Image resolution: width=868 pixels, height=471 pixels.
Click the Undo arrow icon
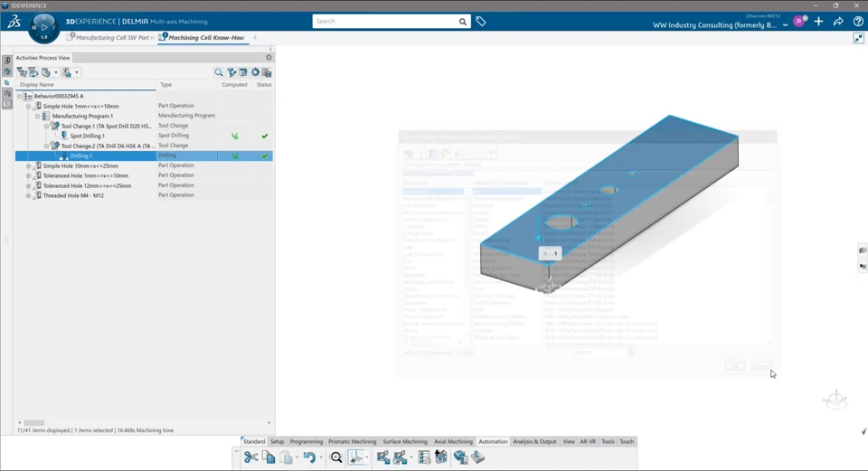(309, 457)
